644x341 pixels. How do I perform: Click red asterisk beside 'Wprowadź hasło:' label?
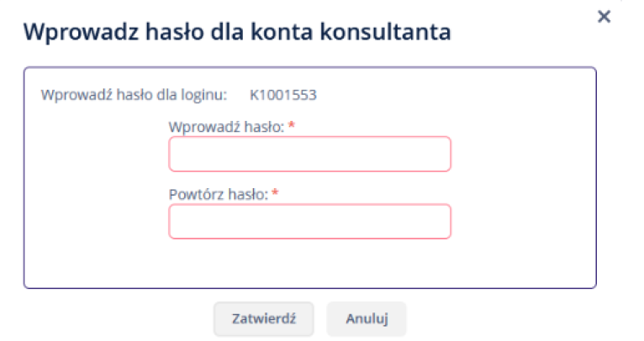[x=291, y=126]
